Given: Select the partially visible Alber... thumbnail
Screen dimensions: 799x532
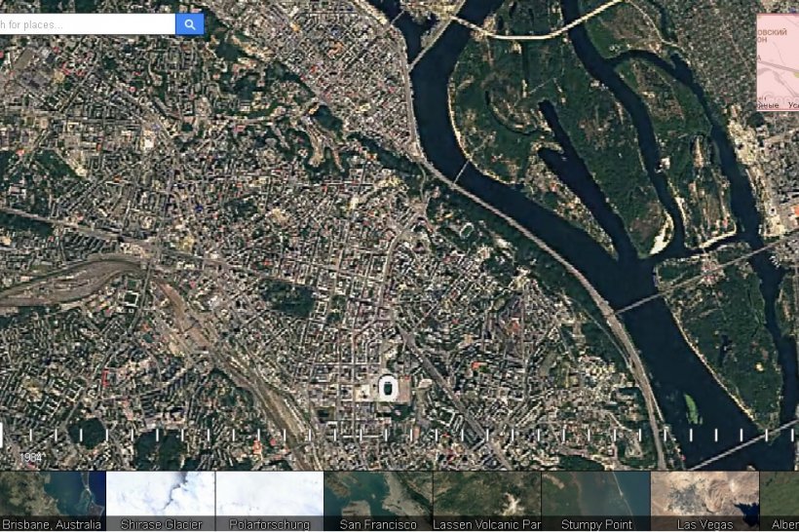Looking at the screenshot, I should pos(780,501).
